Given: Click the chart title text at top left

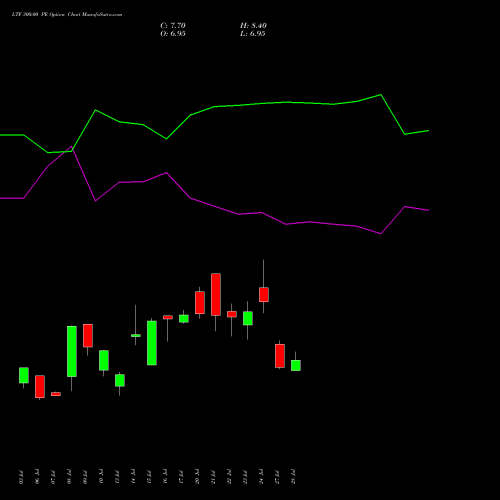Looking at the screenshot, I should tap(67, 15).
